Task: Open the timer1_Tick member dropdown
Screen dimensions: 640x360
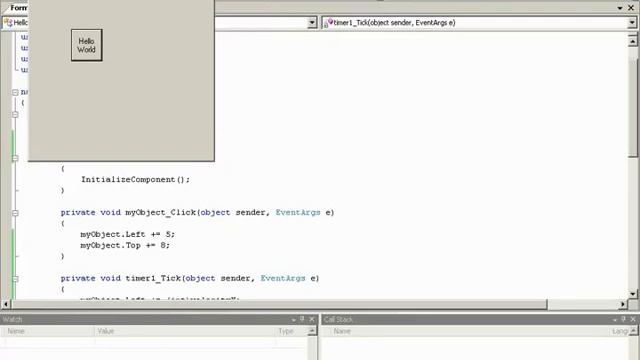Action: click(x=631, y=23)
